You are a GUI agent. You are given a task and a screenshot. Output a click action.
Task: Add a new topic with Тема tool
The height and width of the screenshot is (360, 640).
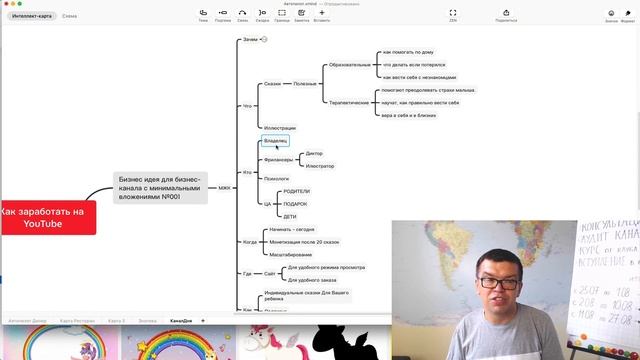pyautogui.click(x=203, y=16)
